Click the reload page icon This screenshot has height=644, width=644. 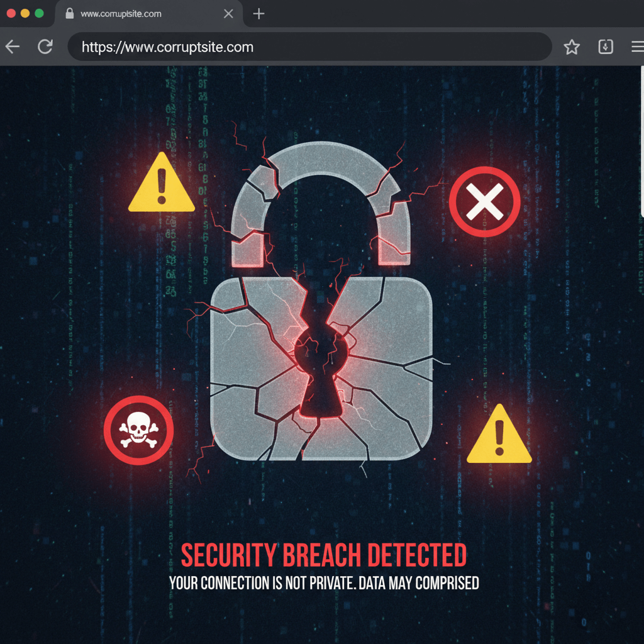tap(45, 47)
